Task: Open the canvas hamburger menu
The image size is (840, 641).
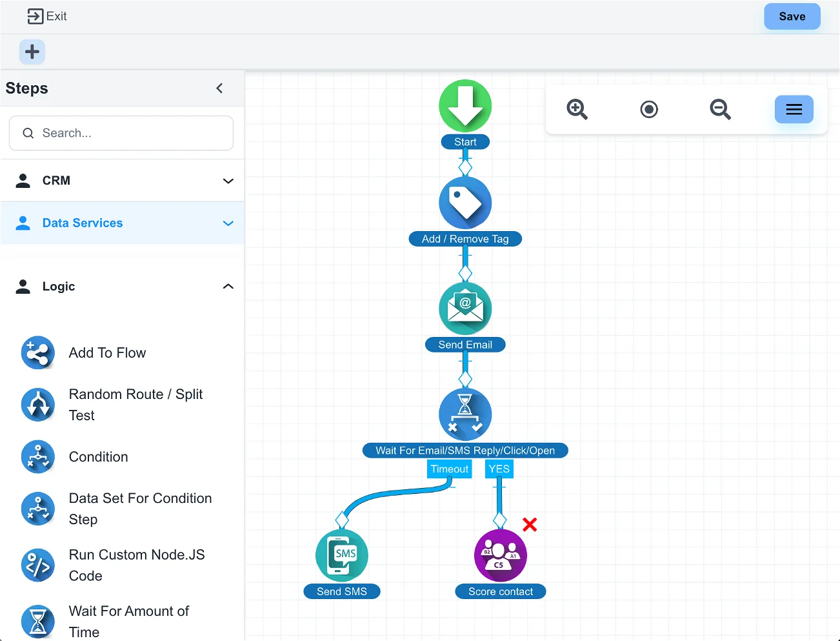Action: [794, 110]
